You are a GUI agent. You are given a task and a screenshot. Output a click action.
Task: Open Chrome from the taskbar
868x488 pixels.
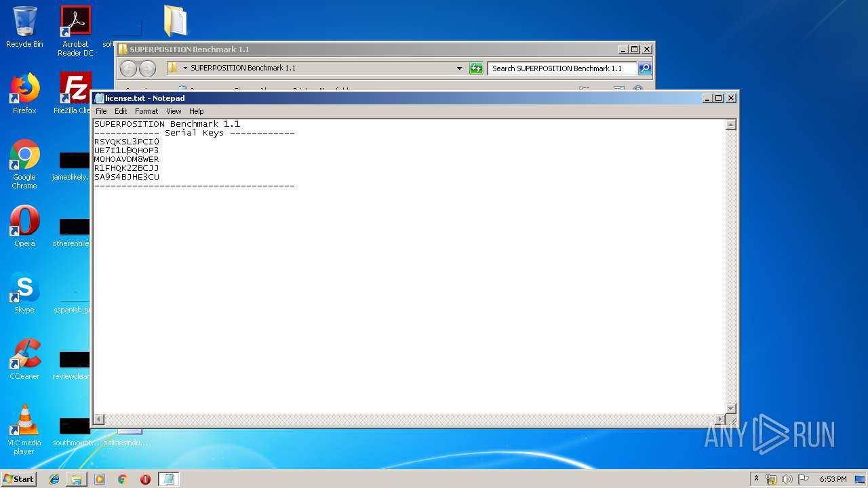pos(122,479)
